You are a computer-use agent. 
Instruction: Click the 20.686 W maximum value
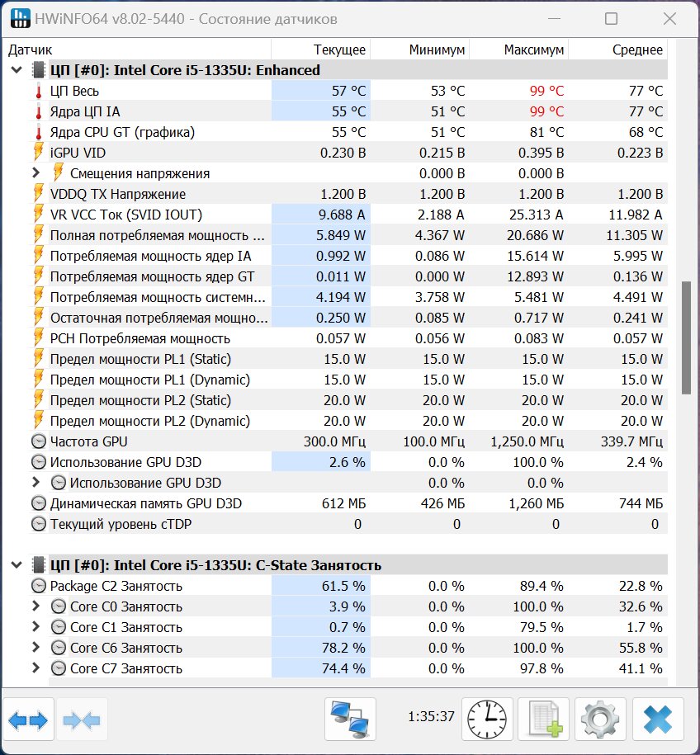tap(535, 235)
